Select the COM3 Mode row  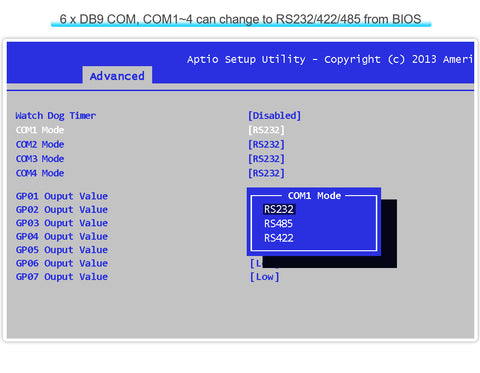click(40, 159)
